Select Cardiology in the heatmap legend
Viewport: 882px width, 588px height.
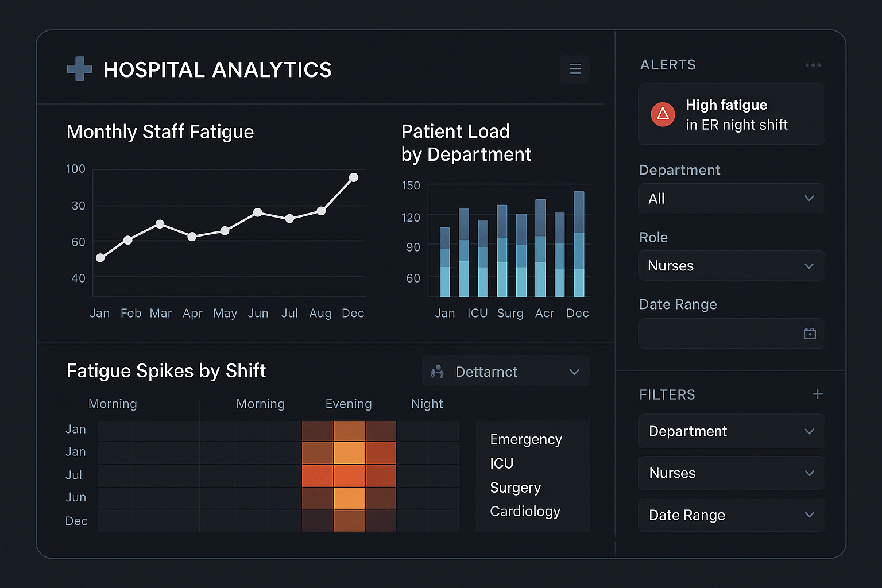tap(525, 511)
